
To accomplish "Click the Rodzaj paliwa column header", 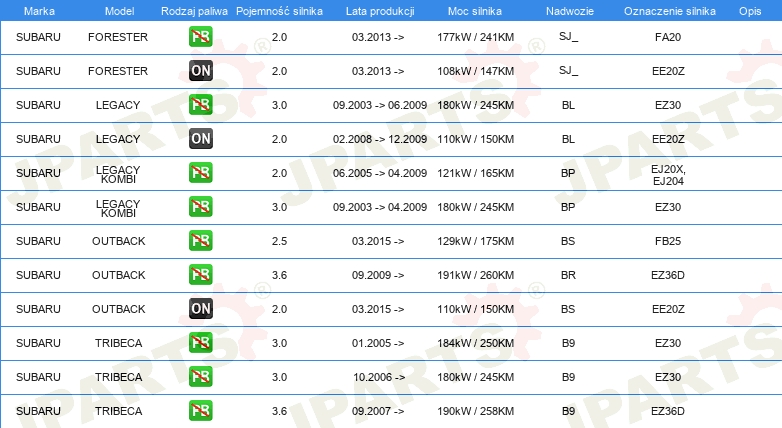I will point(194,11).
